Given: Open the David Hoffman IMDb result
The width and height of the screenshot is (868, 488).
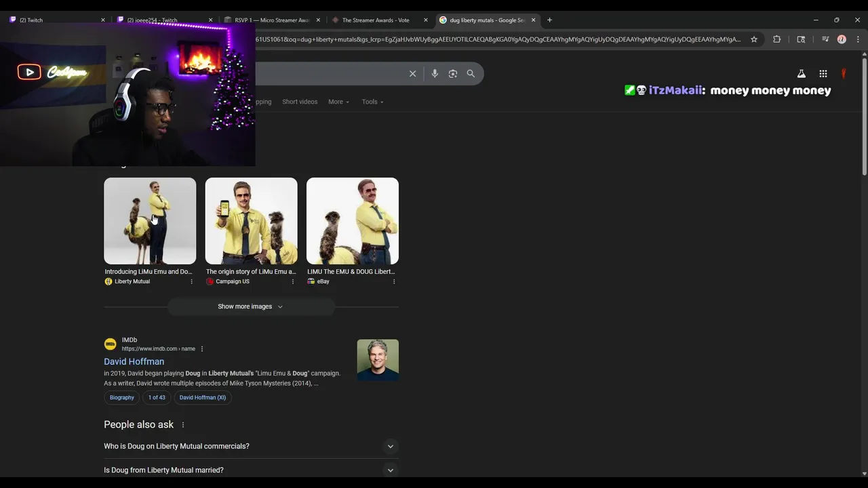Looking at the screenshot, I should (134, 362).
